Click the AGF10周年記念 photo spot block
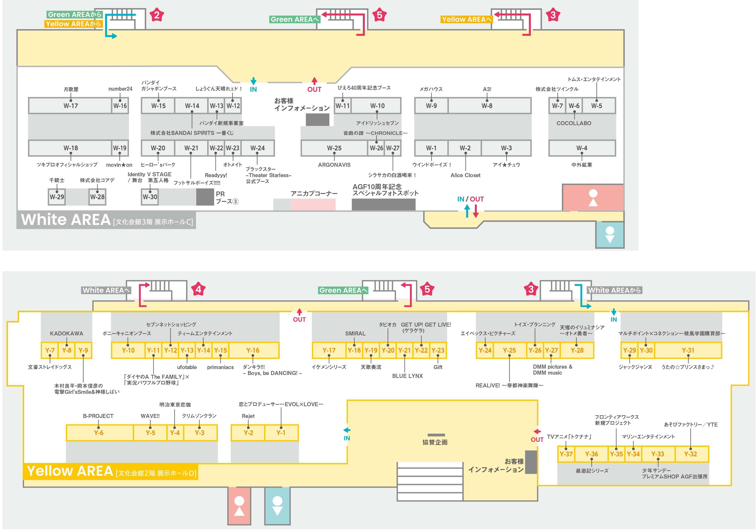Screen dimensions: 756x532 (x=383, y=204)
